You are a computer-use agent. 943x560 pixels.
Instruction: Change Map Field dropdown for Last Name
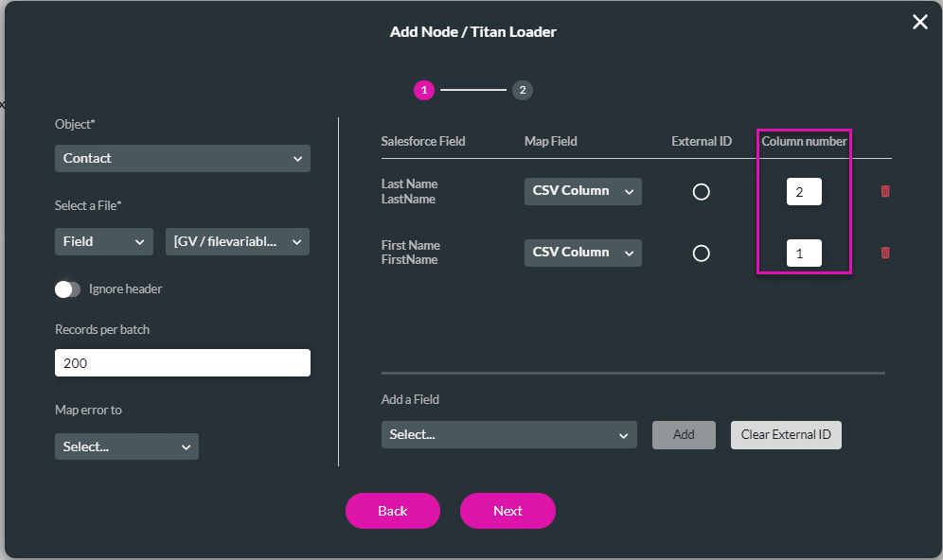click(x=582, y=191)
